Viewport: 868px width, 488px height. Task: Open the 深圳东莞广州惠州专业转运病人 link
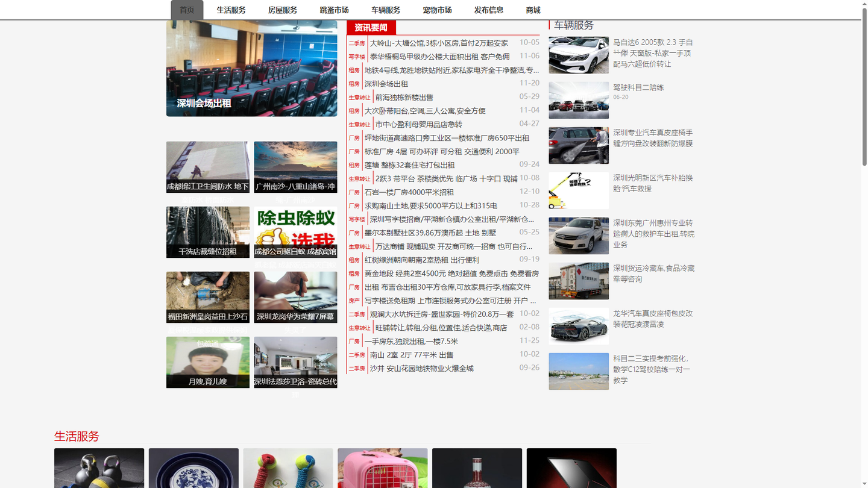pos(654,234)
